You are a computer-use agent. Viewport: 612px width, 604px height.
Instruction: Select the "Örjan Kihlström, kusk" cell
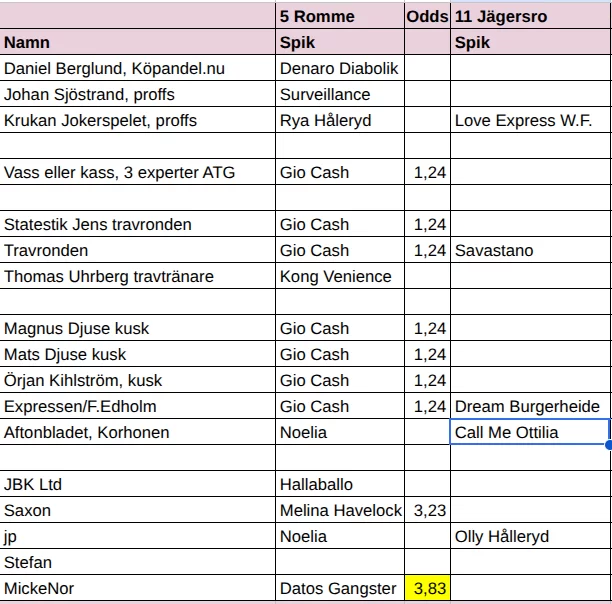pyautogui.click(x=138, y=381)
